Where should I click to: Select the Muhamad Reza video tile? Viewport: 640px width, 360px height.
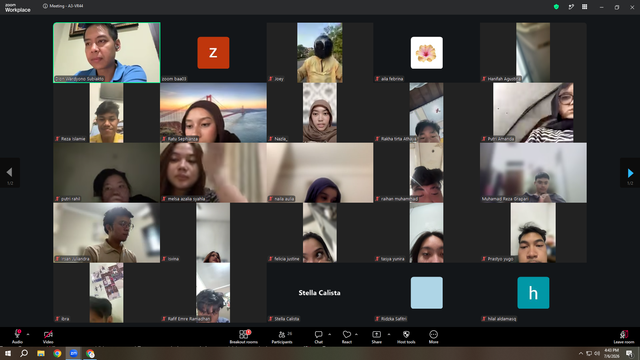pos(533,173)
